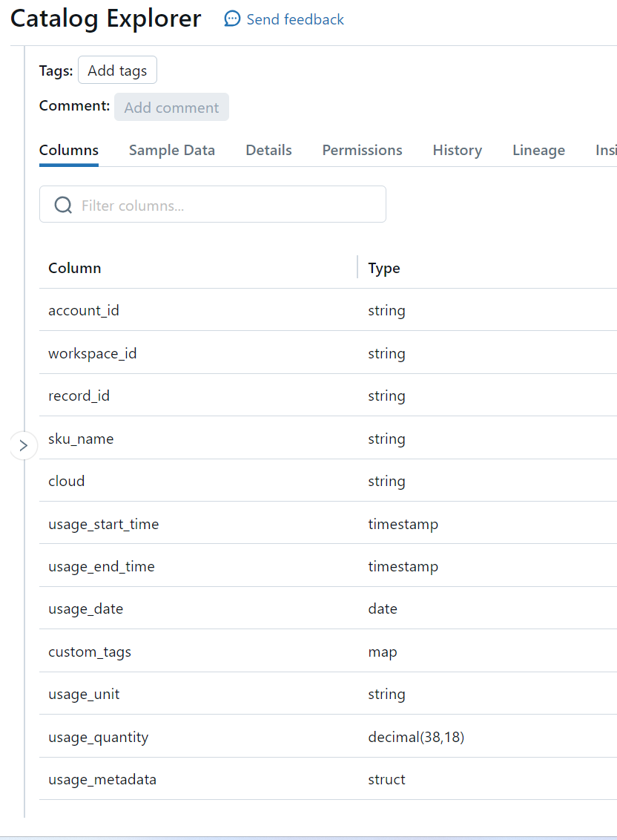Select the usage_metadata column row
The image size is (617, 840).
pos(102,780)
